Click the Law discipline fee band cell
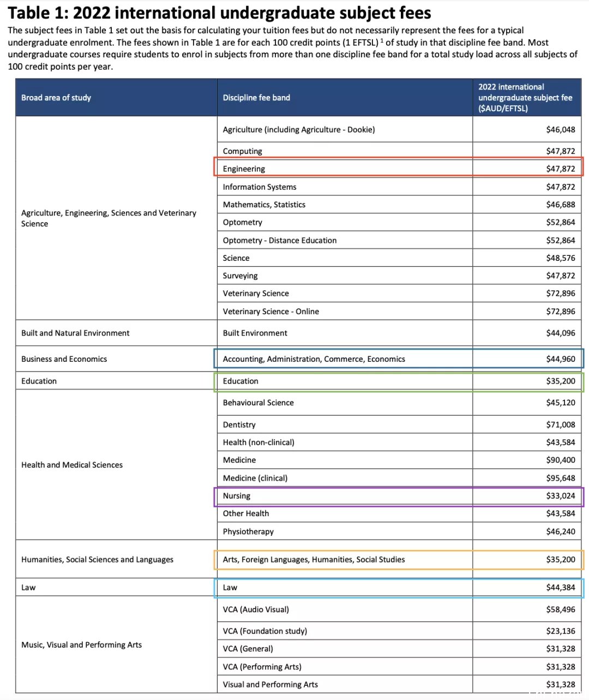The width and height of the screenshot is (589, 700). pos(345,588)
